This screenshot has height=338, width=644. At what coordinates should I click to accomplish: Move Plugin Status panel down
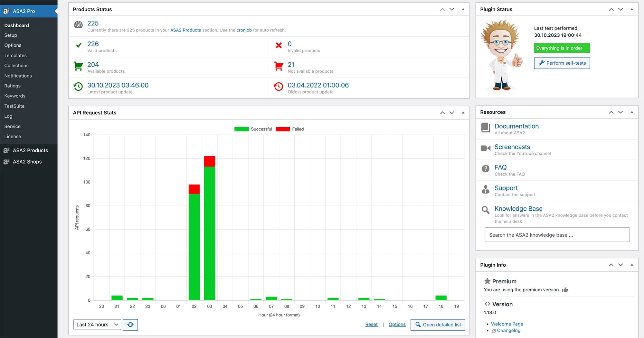(x=620, y=9)
